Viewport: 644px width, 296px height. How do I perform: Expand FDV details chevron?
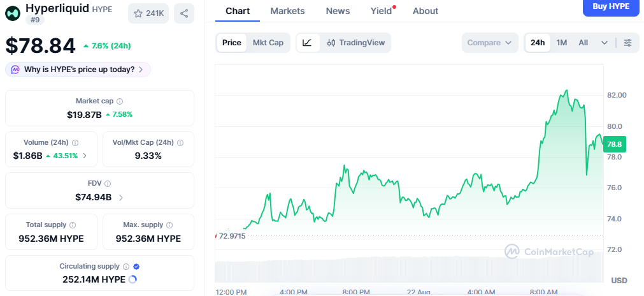click(121, 197)
